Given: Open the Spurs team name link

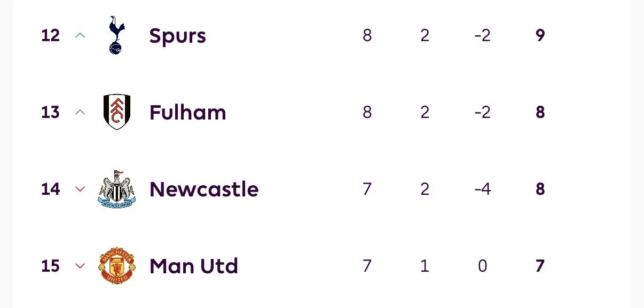Looking at the screenshot, I should coord(177,36).
